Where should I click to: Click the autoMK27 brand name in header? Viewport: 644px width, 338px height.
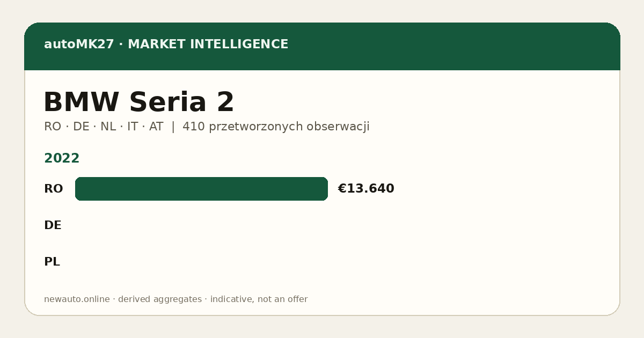point(79,45)
